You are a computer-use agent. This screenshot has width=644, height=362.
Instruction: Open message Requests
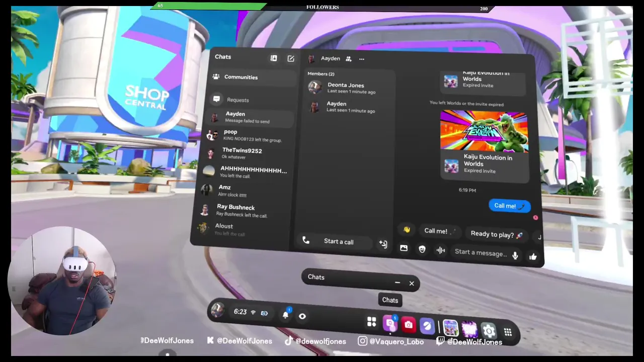coord(251,100)
